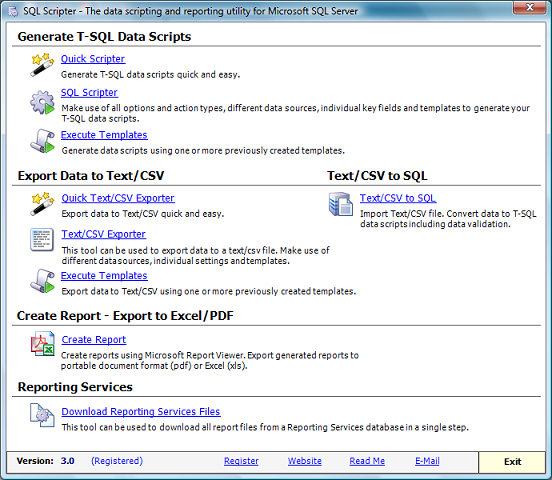Click the Exit button
The image size is (552, 480).
[512, 462]
